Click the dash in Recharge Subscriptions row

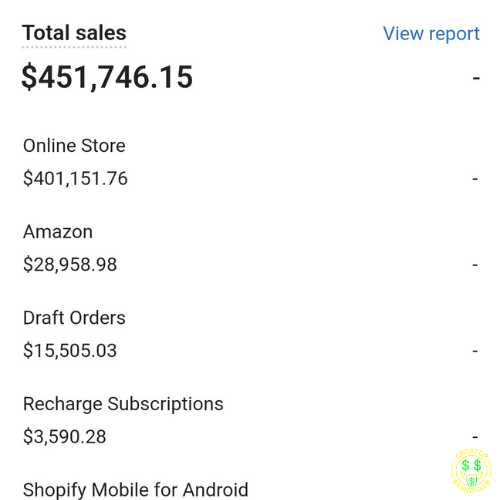click(x=475, y=437)
